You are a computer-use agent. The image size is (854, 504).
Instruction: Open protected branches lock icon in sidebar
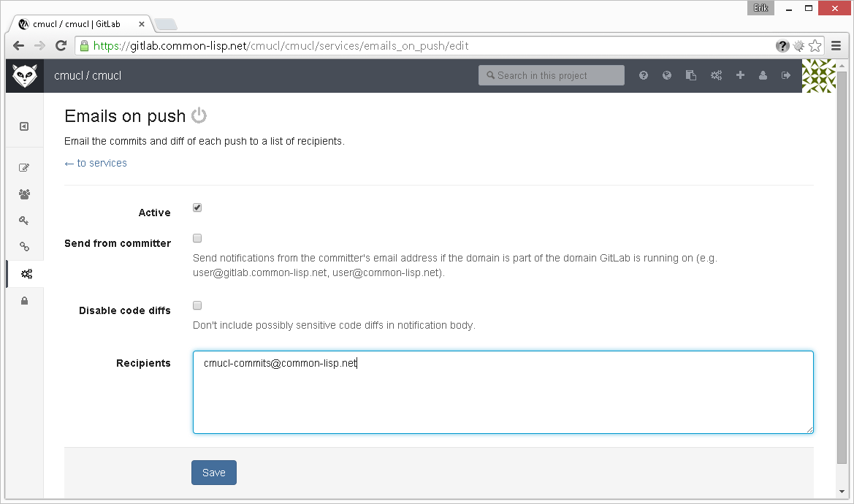point(24,300)
